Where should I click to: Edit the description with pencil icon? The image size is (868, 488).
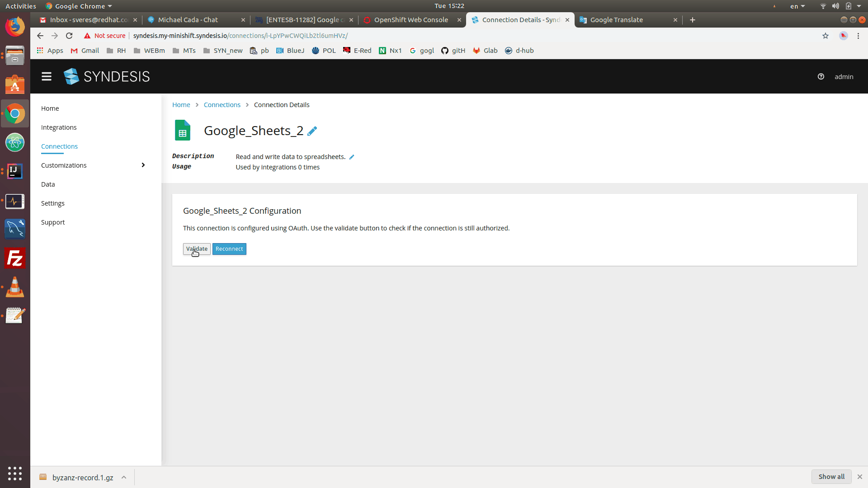(352, 157)
